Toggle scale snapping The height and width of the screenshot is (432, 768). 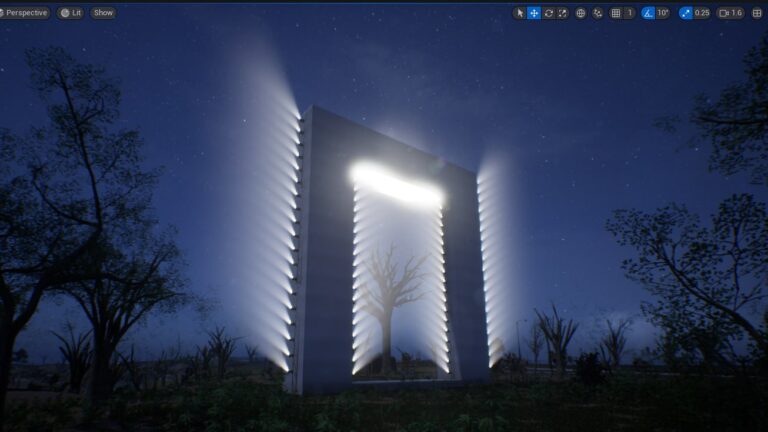point(685,13)
